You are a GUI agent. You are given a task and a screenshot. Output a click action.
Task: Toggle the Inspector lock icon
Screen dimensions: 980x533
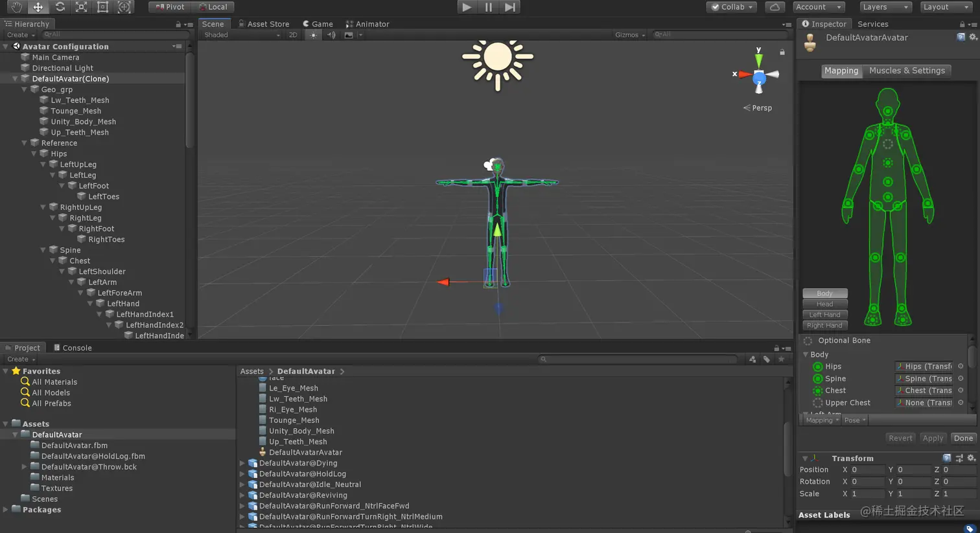coord(962,24)
